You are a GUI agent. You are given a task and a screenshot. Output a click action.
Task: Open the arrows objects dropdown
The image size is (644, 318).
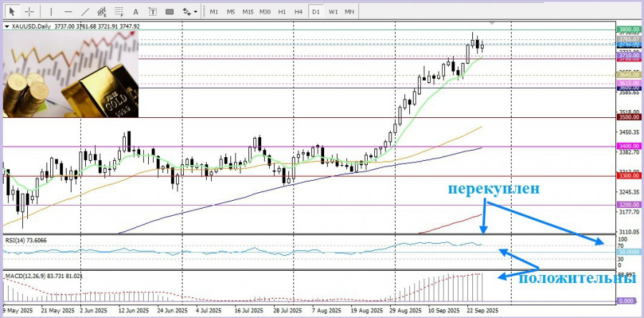tap(190, 11)
